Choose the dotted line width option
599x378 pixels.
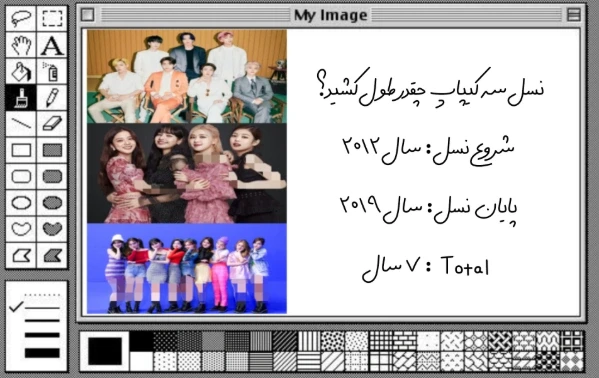point(42,295)
